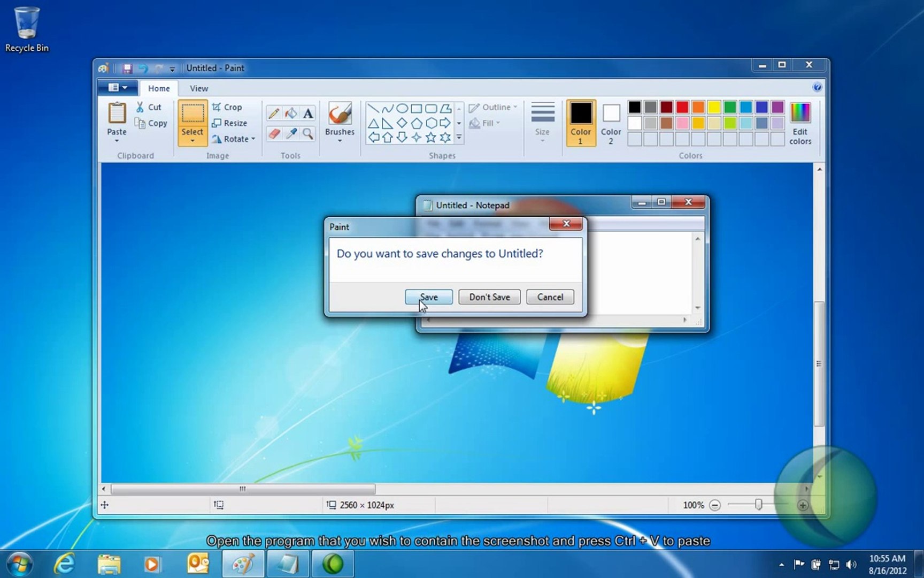The height and width of the screenshot is (578, 924).
Task: Choose the Curve shape
Action: pyautogui.click(x=388, y=109)
